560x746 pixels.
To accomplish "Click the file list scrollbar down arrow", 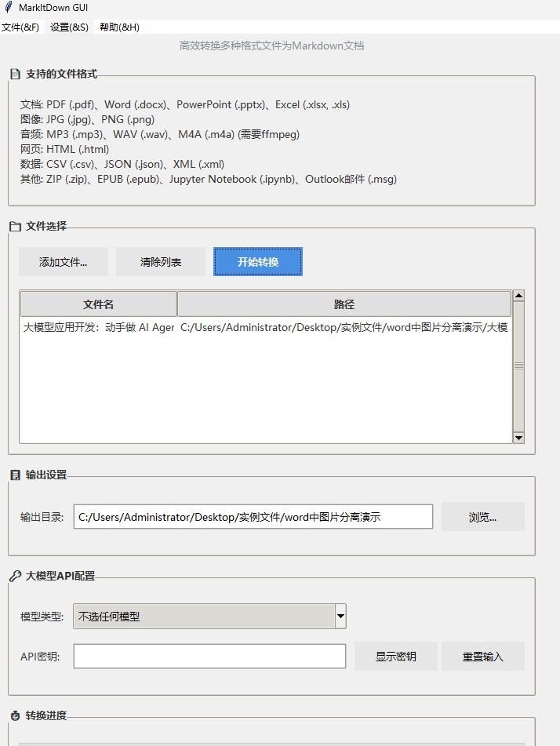I will tap(518, 438).
